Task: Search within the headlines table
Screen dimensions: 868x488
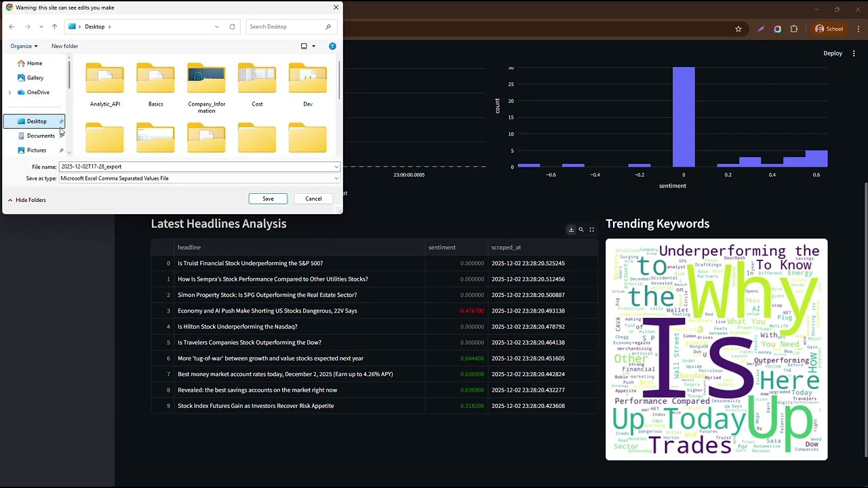Action: tap(581, 230)
